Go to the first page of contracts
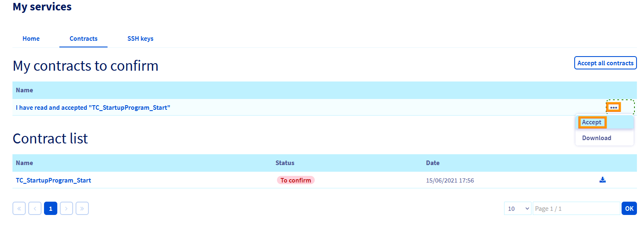 pyautogui.click(x=19, y=209)
